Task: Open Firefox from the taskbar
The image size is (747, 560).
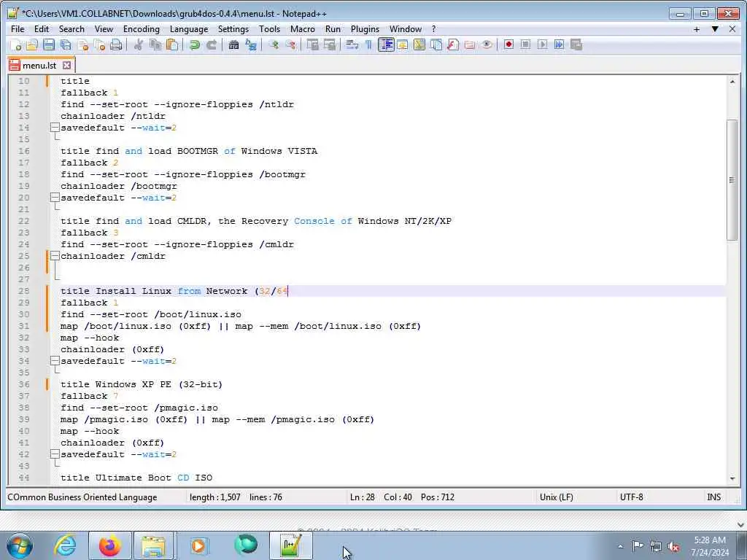Action: tap(110, 545)
